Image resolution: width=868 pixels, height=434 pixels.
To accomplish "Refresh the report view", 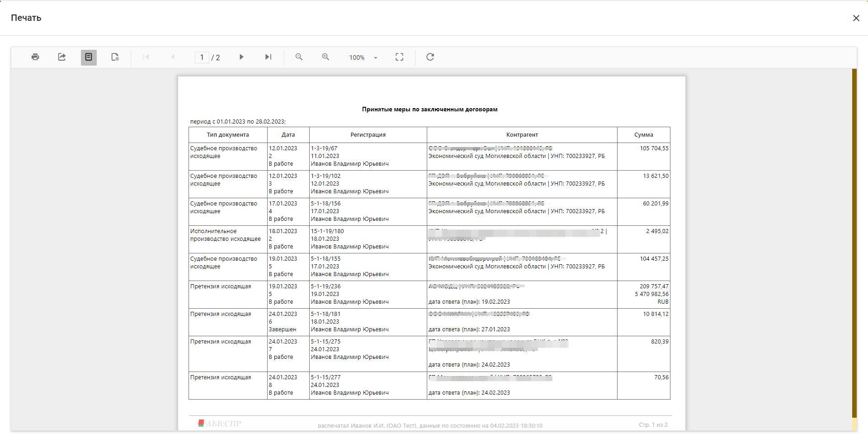I will (x=429, y=57).
